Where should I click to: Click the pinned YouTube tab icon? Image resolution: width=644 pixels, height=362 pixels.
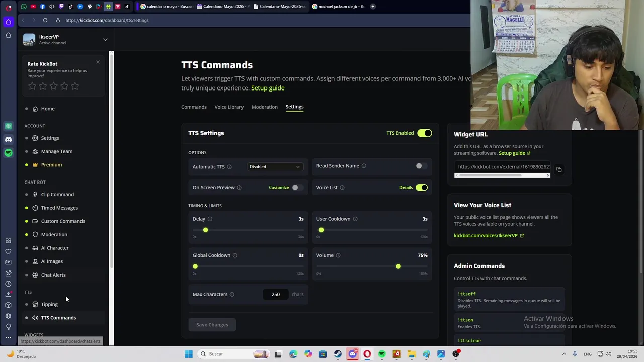(33, 6)
